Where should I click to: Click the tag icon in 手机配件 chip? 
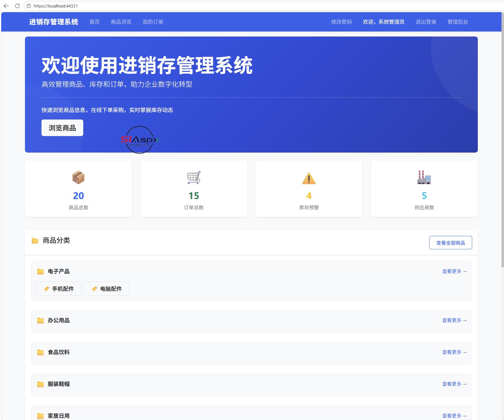47,289
